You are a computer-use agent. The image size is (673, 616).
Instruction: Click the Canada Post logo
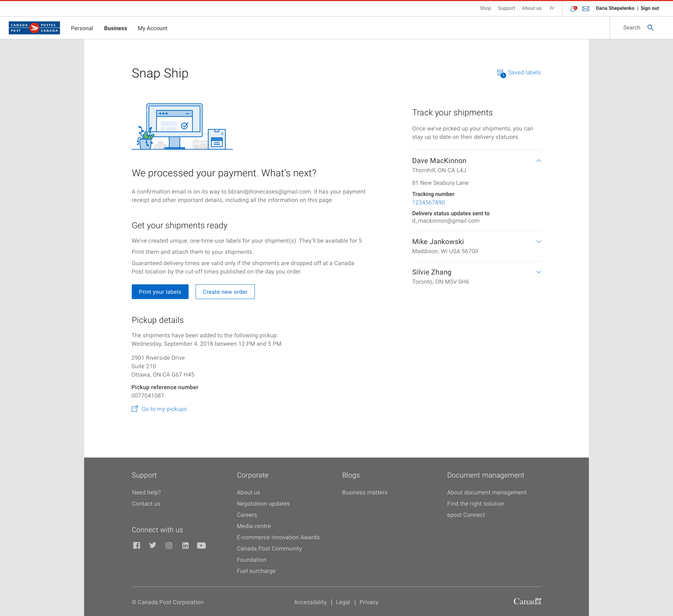[x=34, y=28]
